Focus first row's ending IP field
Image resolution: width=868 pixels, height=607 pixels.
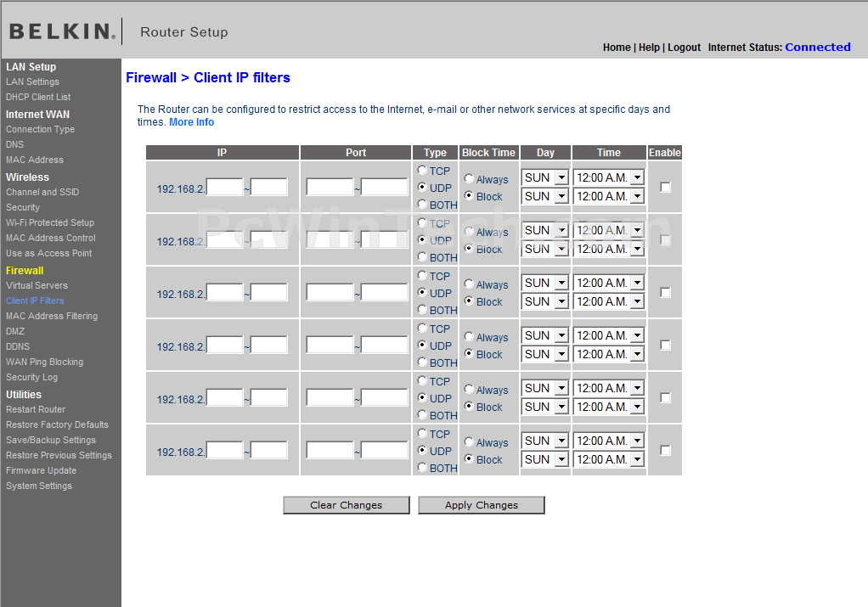269,187
